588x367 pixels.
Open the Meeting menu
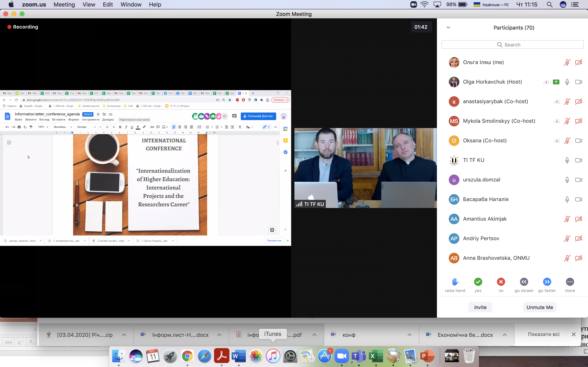[x=64, y=5]
